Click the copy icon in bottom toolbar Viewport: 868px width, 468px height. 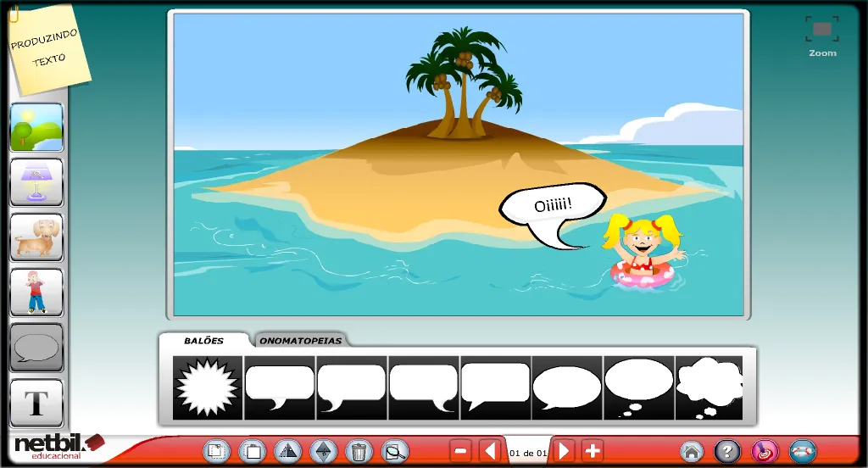click(x=216, y=451)
